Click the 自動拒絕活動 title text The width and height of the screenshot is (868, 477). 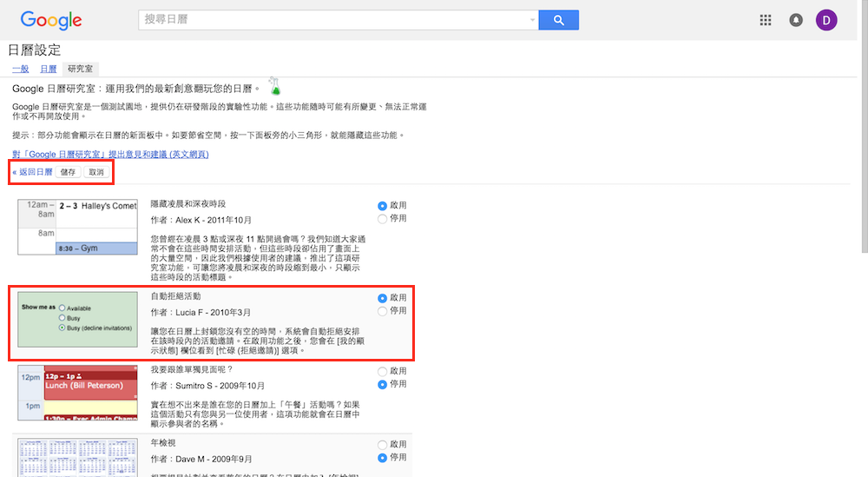pos(175,296)
